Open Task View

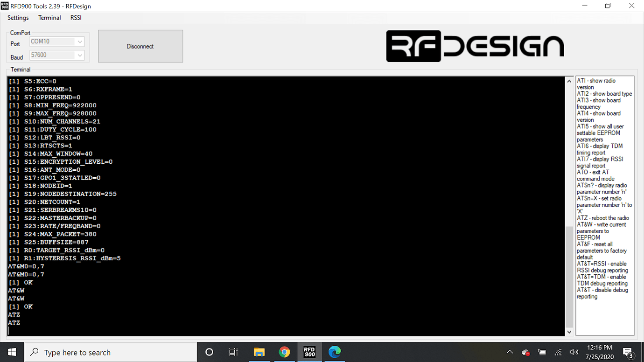pos(233,352)
